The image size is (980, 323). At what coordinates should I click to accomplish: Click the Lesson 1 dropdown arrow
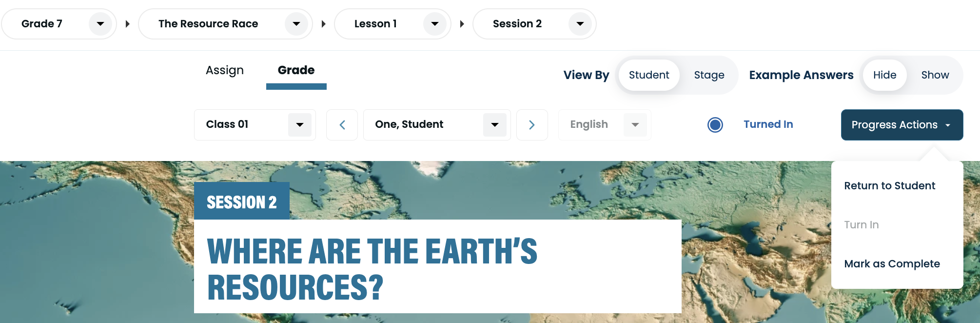pos(434,24)
